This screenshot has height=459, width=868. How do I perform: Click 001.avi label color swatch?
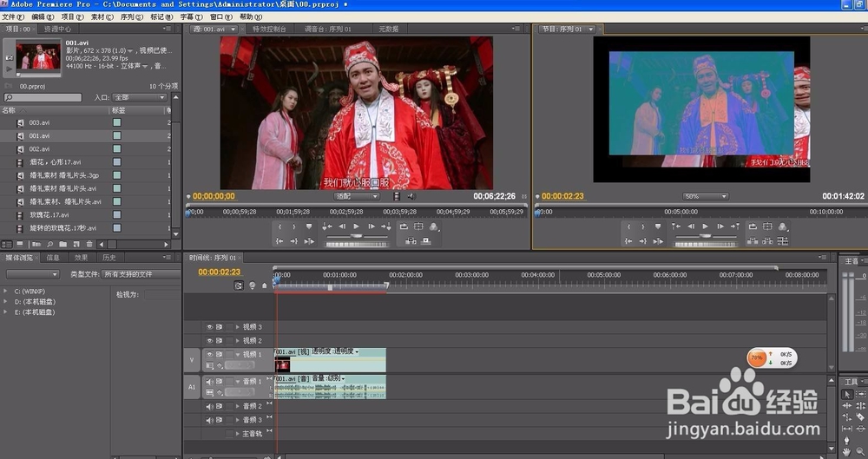pos(117,135)
